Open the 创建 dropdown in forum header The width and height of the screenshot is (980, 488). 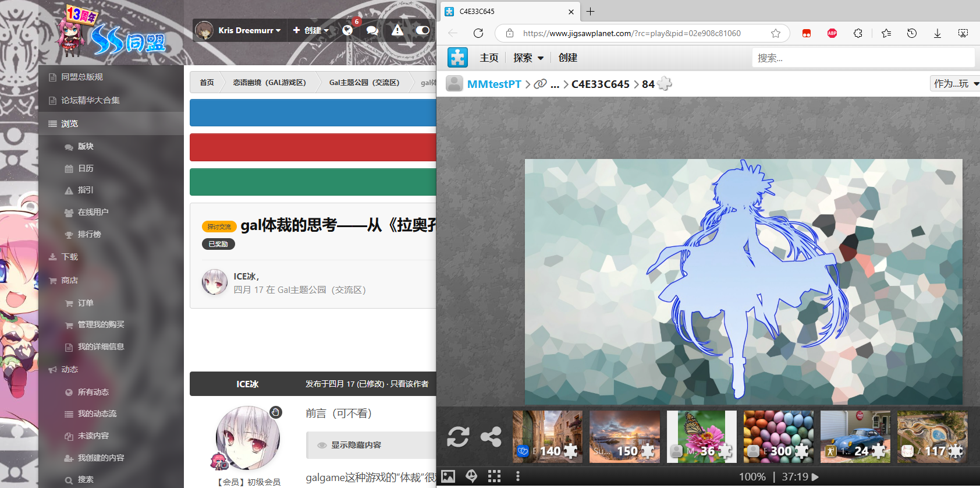tap(311, 30)
